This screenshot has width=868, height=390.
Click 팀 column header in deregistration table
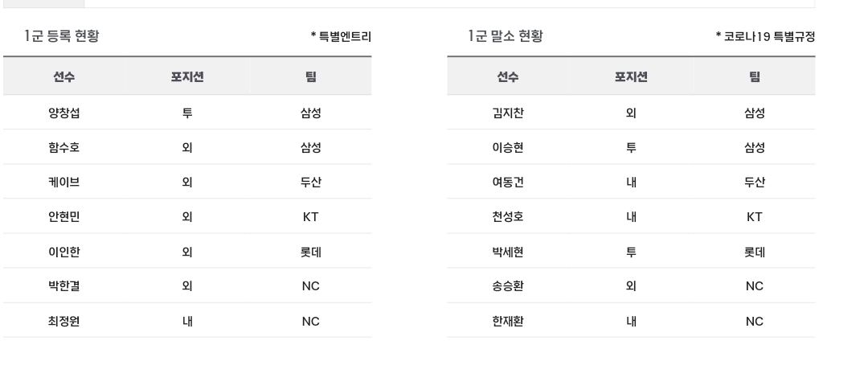[x=755, y=77]
